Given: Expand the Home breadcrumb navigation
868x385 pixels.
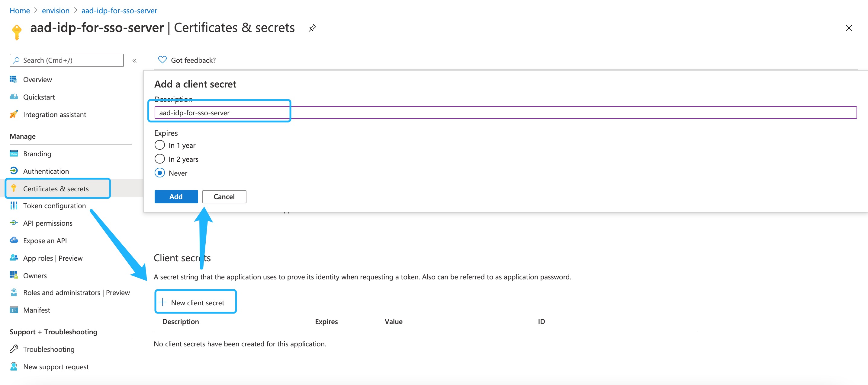Looking at the screenshot, I should click(19, 11).
